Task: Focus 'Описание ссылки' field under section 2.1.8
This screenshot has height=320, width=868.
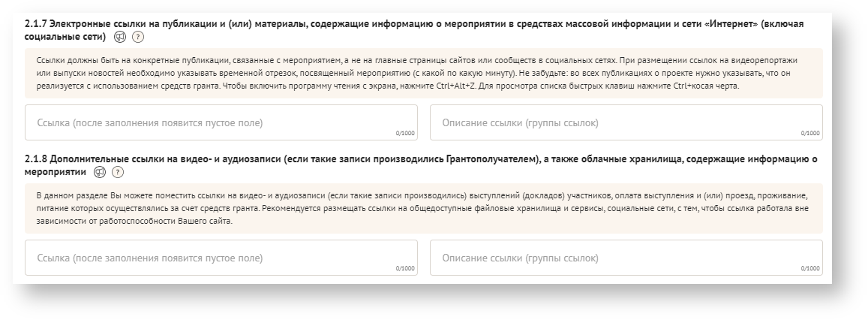Action: pyautogui.click(x=626, y=258)
